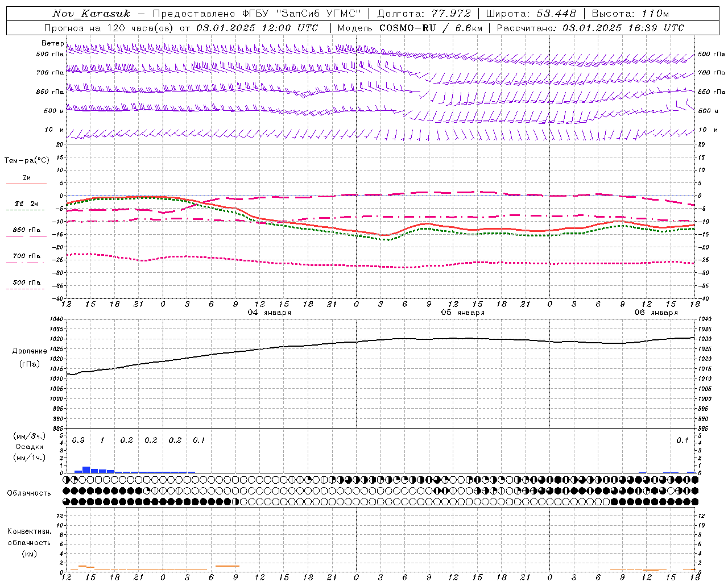Click the 0.9 precipitation total value
The height and width of the screenshot is (582, 728).
point(78,440)
